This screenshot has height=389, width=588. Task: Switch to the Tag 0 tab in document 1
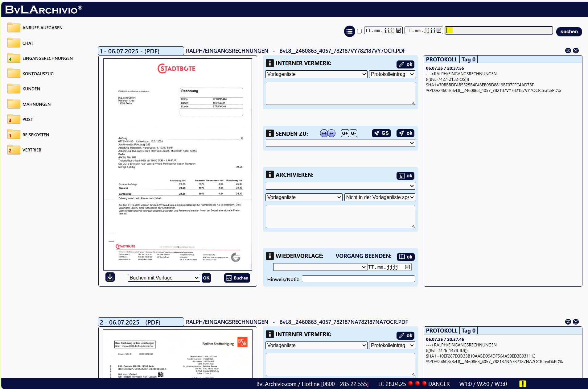click(x=468, y=60)
